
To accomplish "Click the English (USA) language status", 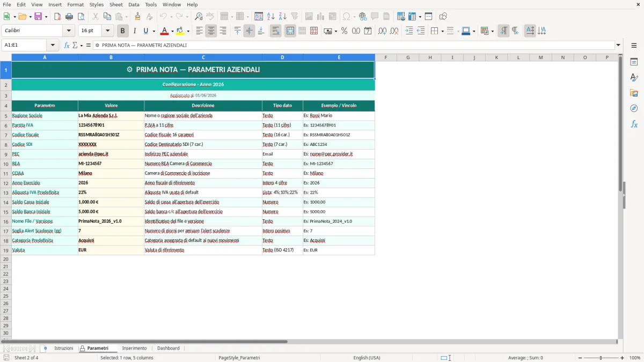I will point(367,358).
